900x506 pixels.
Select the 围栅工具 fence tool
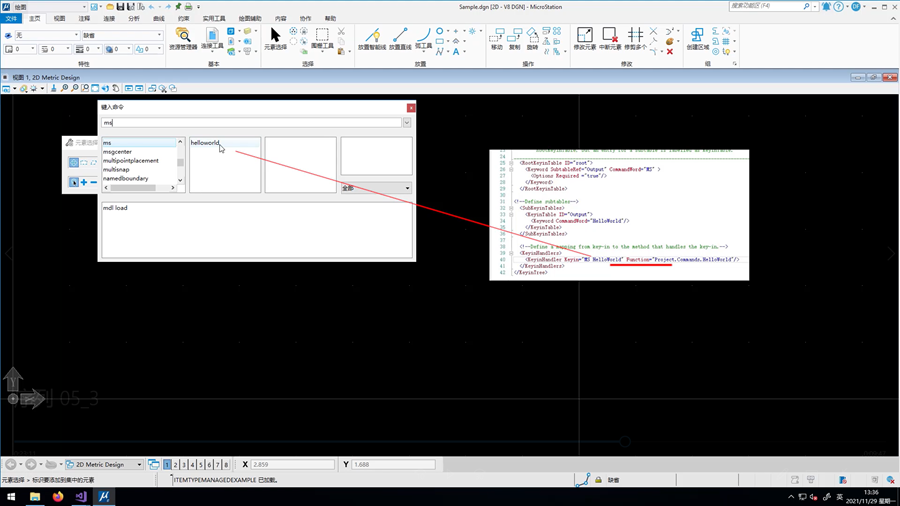(x=322, y=38)
